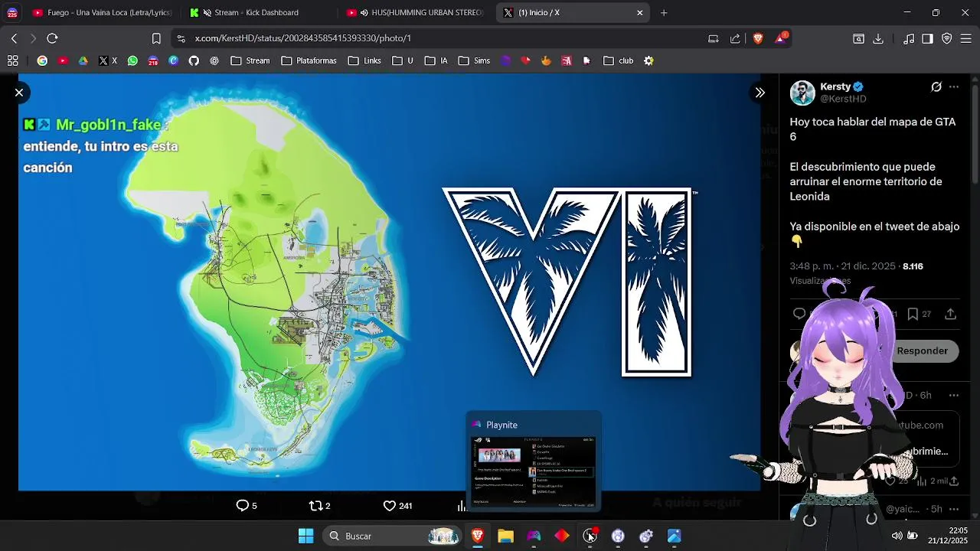Click the Grok icon on Kersty's tweet
The image size is (980, 551).
pyautogui.click(x=936, y=86)
